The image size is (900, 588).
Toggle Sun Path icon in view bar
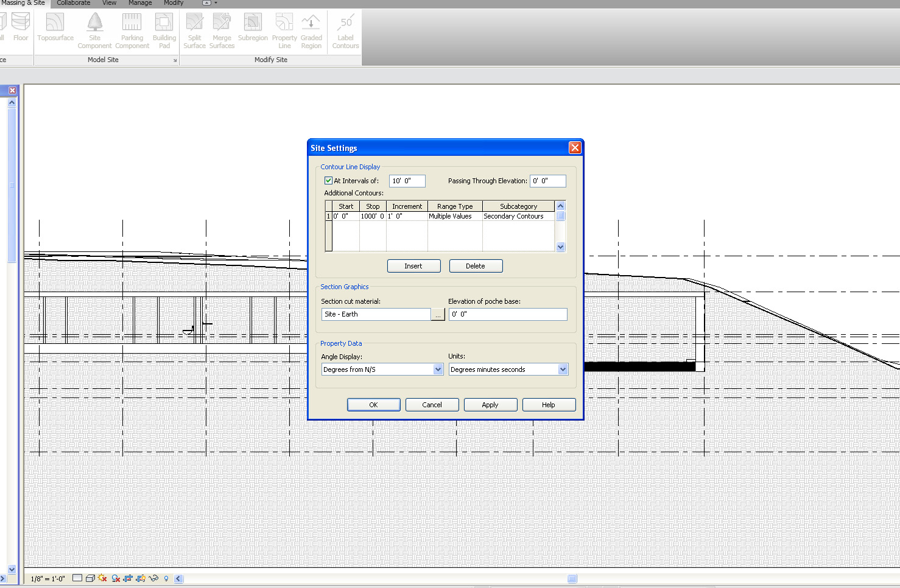click(x=102, y=578)
